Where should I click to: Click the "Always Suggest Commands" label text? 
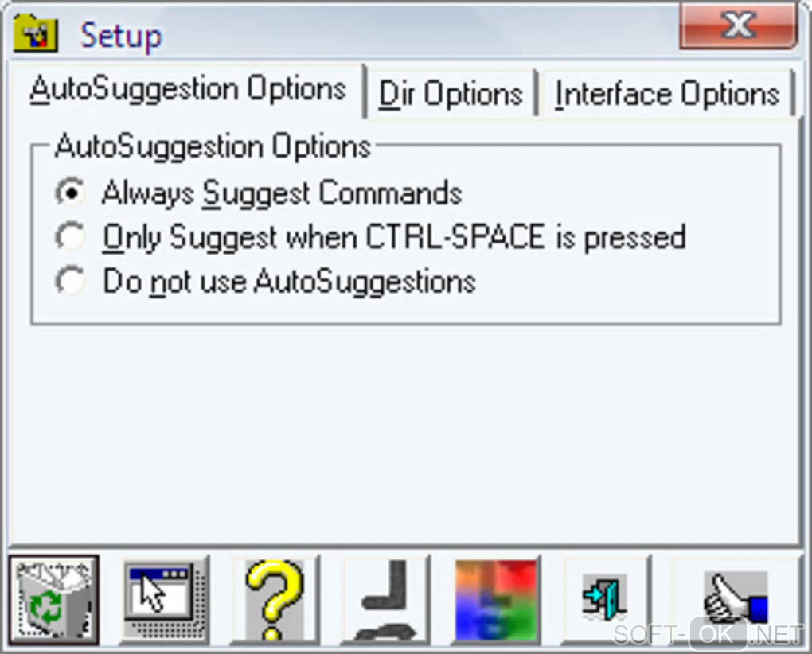click(282, 193)
